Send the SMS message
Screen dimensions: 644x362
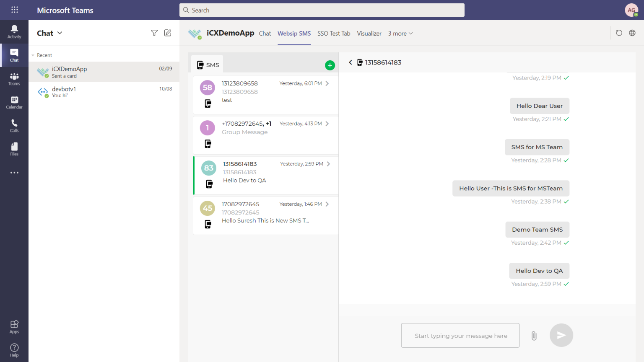561,335
